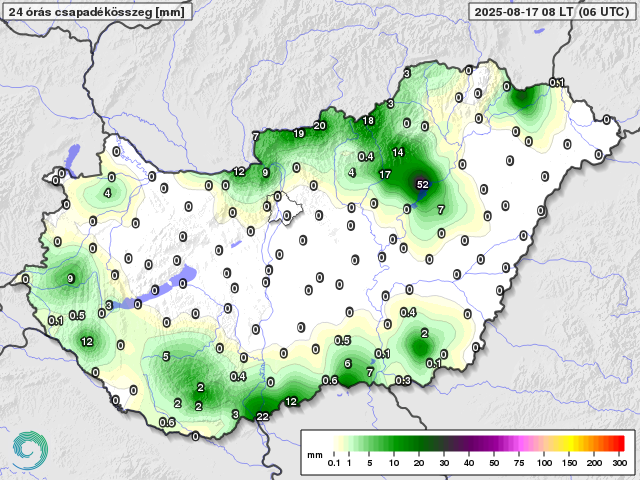Select the 22 mm station on the southern border
The height and width of the screenshot is (480, 640).
tap(263, 416)
